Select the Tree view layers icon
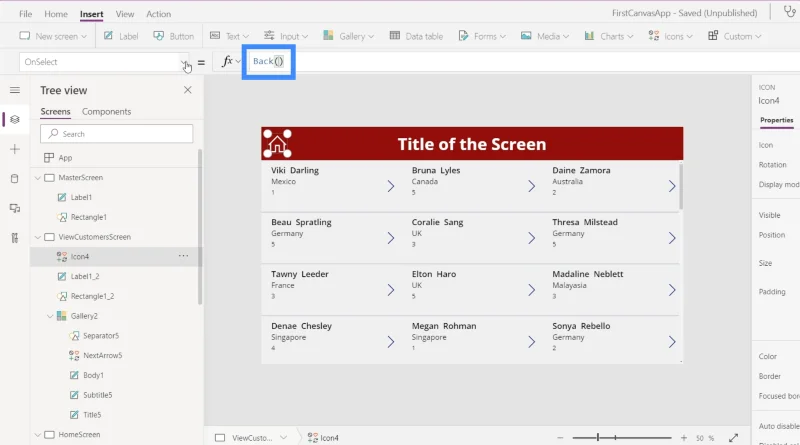The width and height of the screenshot is (800, 445). 15,119
